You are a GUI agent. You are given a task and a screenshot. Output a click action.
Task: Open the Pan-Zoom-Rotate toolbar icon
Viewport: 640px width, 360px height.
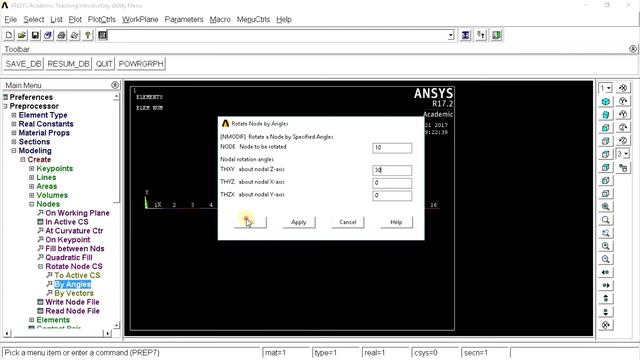coord(48,36)
